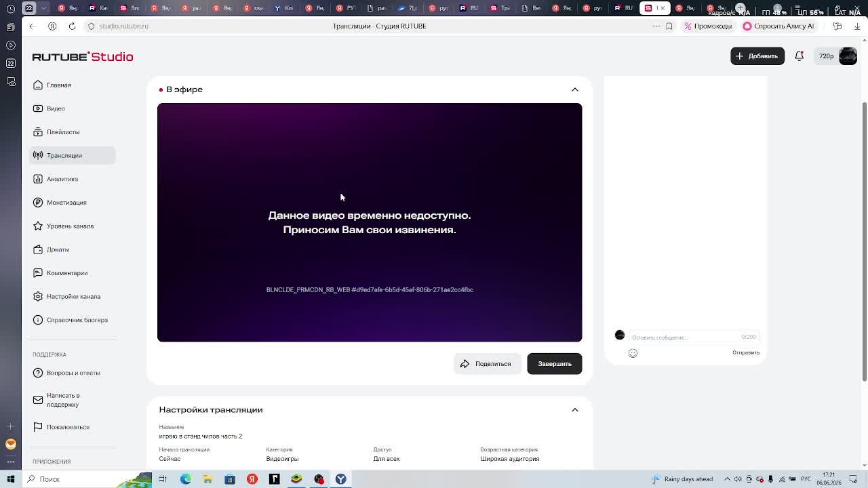868x488 pixels.
Task: Open the Видео section
Action: [72, 108]
